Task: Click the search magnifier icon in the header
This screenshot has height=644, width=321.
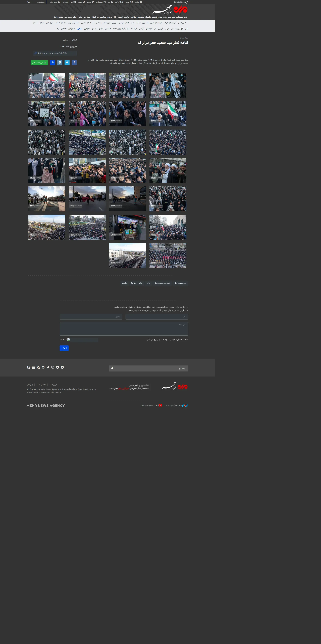Action: click(29, 2)
